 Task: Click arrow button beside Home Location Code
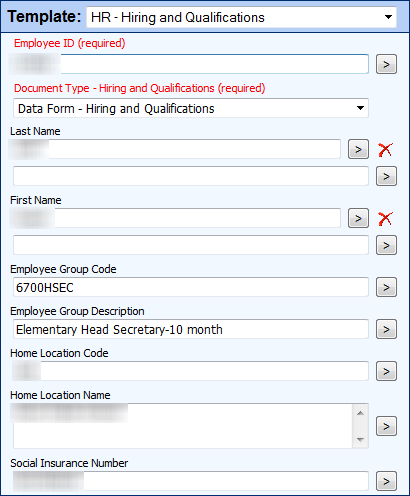386,371
